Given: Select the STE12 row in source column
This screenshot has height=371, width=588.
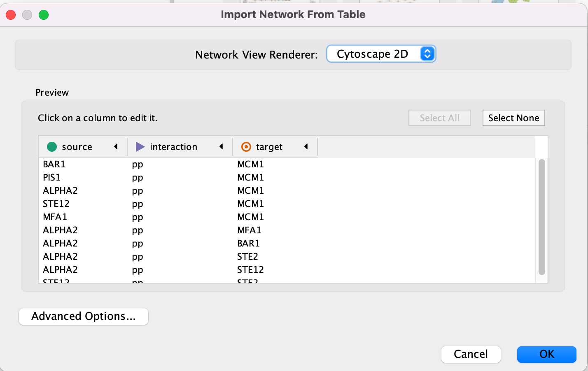Looking at the screenshot, I should pyautogui.click(x=56, y=204).
